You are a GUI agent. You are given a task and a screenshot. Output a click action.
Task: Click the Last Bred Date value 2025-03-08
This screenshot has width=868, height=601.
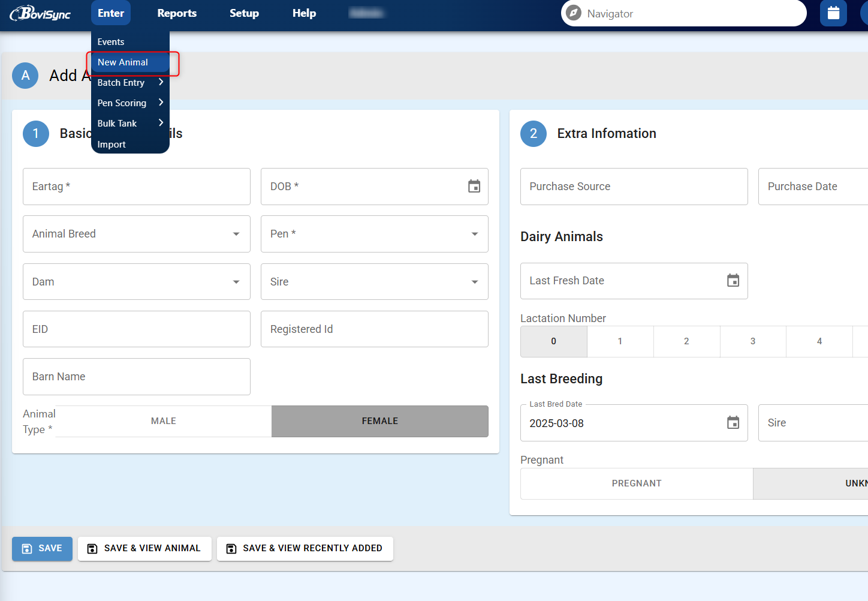[x=557, y=423]
